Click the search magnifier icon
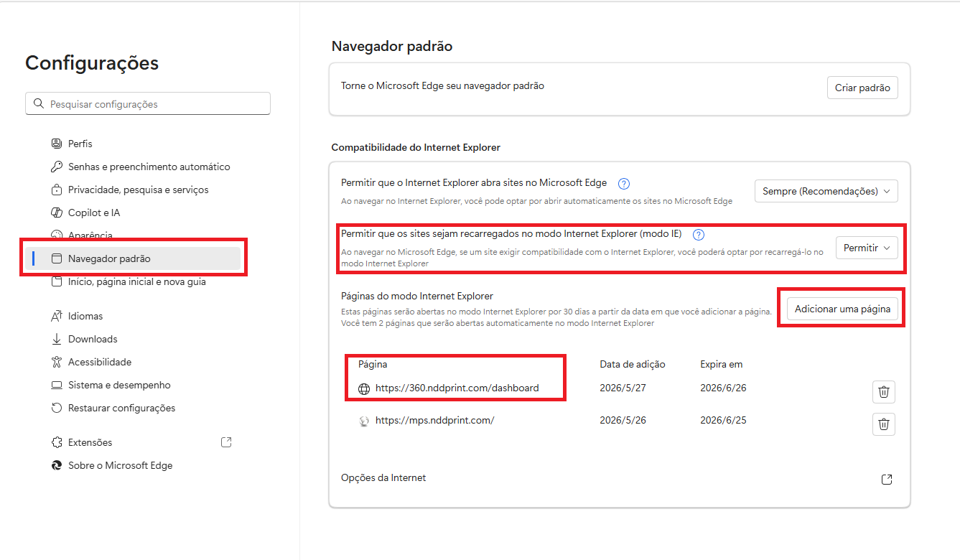 (x=39, y=103)
